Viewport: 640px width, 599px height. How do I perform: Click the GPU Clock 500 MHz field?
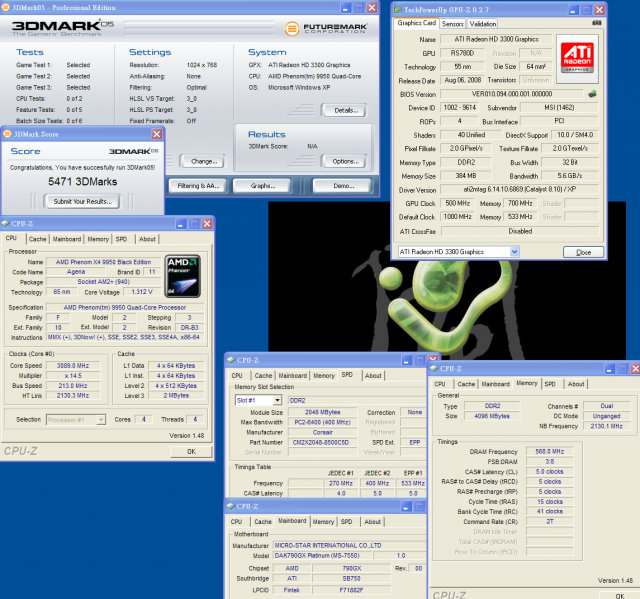[x=457, y=203]
